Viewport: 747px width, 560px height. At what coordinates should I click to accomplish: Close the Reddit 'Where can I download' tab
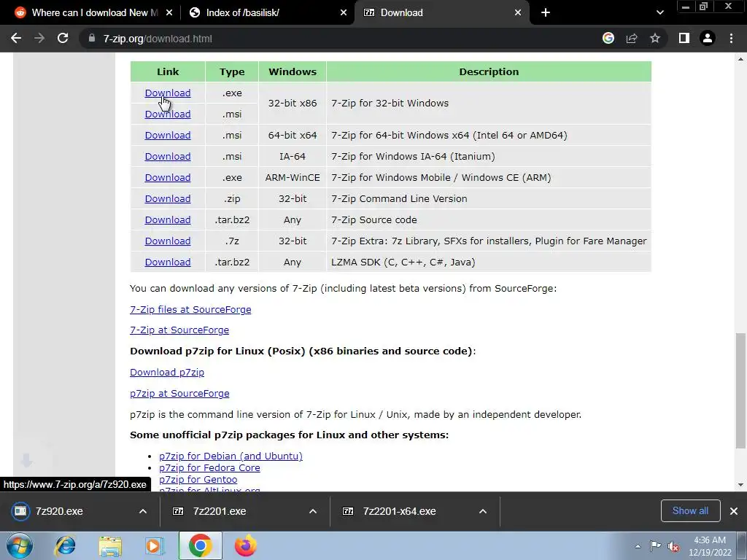[169, 13]
